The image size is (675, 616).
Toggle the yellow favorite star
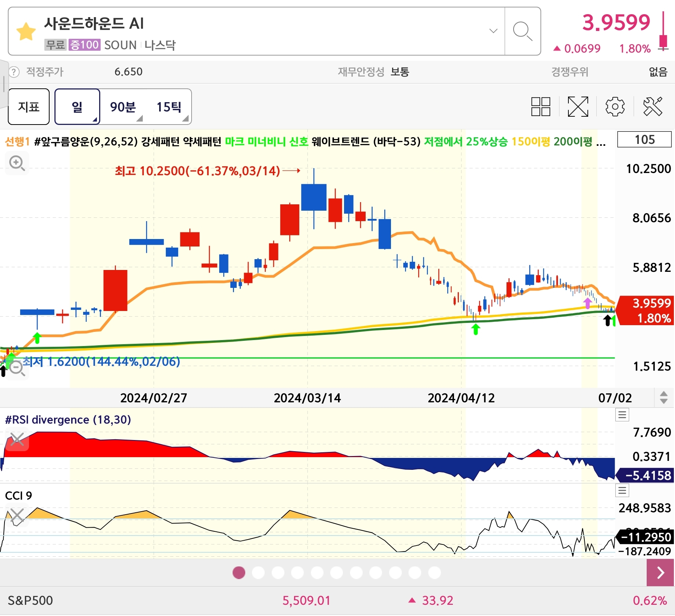pos(26,31)
